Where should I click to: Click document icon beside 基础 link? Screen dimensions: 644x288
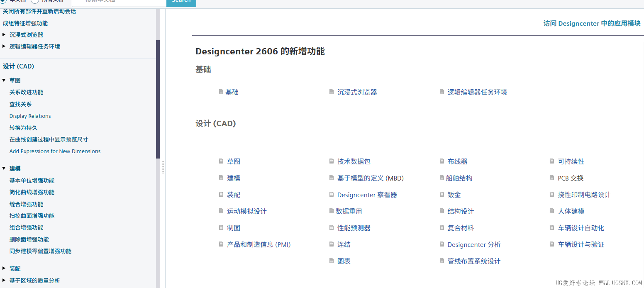click(x=221, y=92)
